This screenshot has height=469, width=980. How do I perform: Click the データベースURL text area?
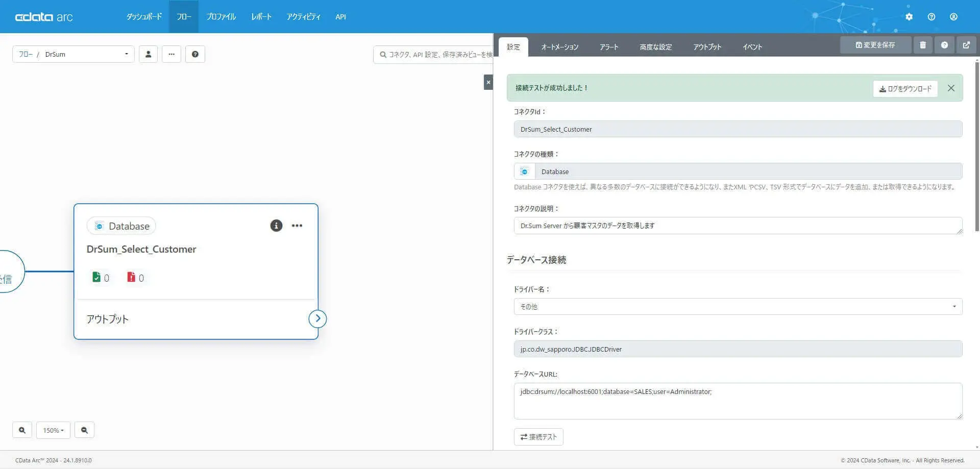click(738, 401)
